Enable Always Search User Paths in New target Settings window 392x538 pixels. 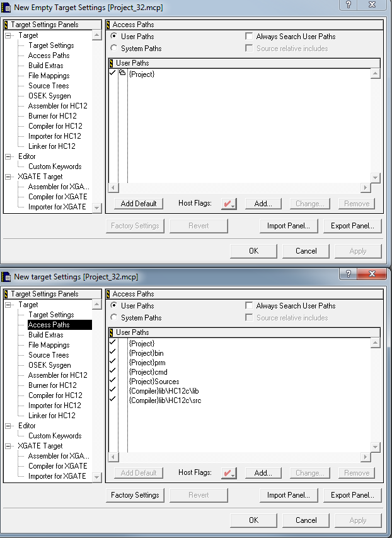249,305
